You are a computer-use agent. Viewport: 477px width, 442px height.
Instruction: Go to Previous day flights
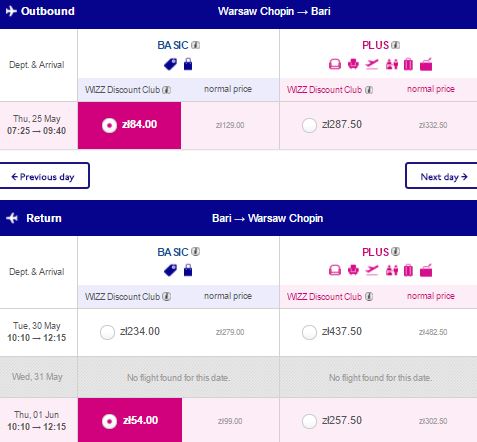(44, 176)
